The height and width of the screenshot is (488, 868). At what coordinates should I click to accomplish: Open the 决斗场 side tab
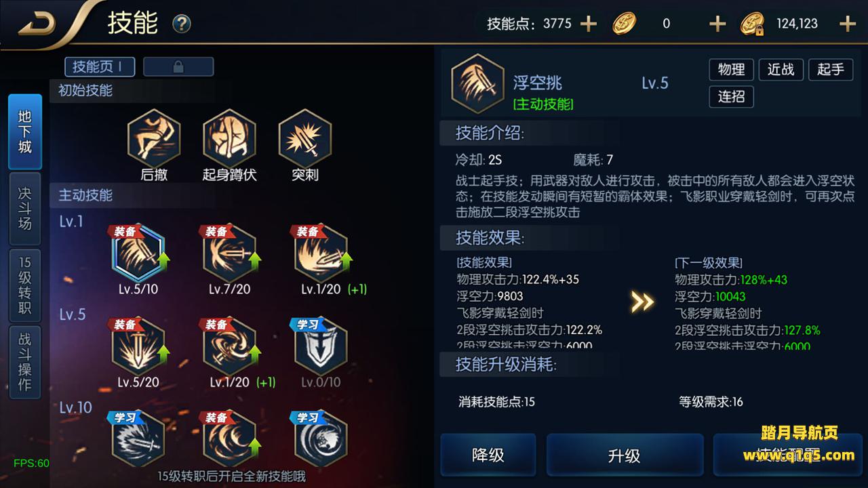(25, 209)
